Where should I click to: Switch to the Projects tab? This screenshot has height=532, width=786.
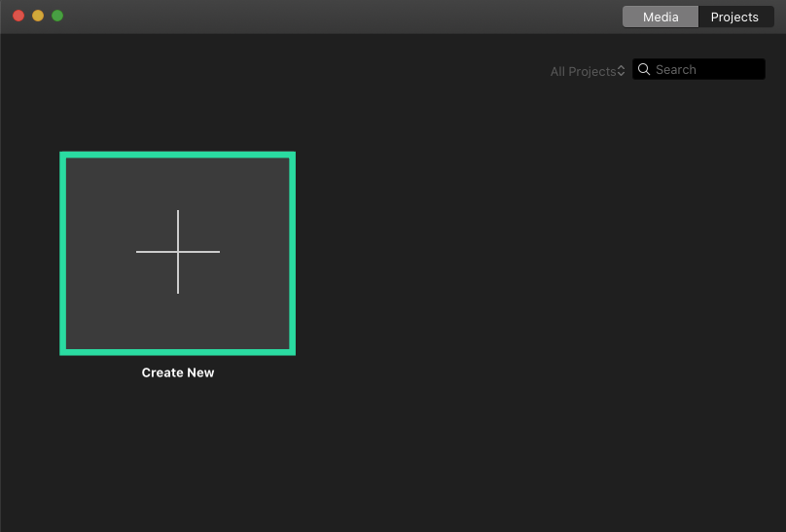734,17
